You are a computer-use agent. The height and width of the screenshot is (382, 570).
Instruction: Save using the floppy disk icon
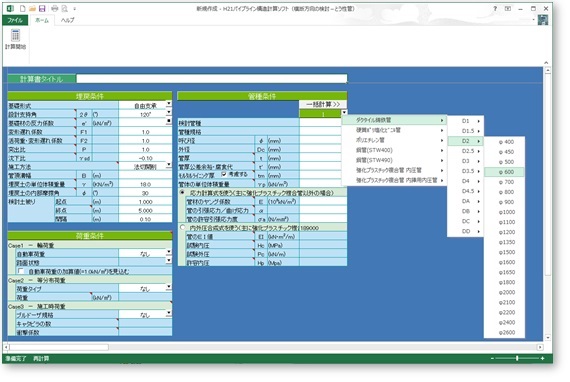tap(42, 8)
